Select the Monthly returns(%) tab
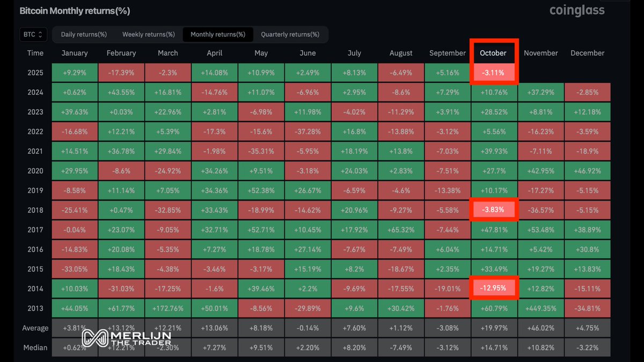The image size is (644, 362). click(x=218, y=34)
